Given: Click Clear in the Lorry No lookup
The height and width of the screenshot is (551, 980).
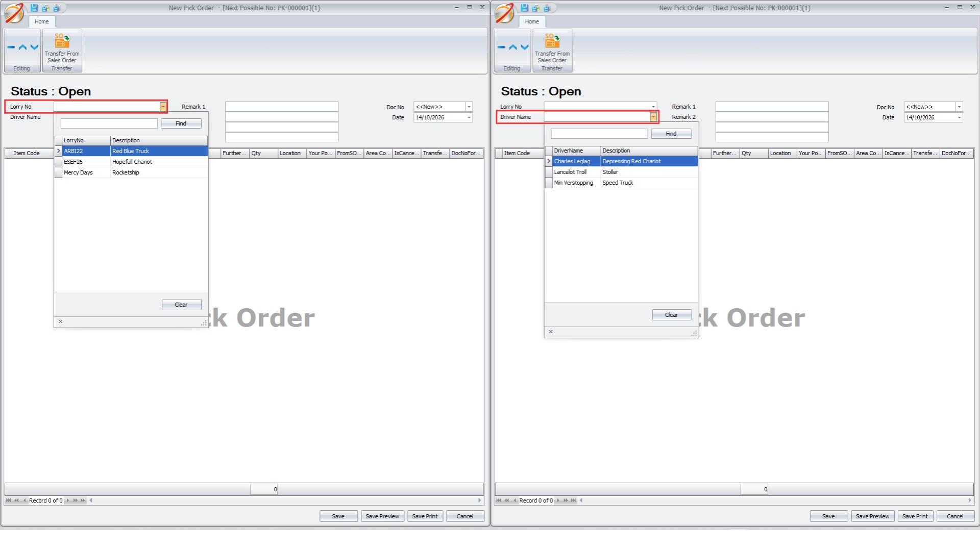Looking at the screenshot, I should click(x=181, y=305).
